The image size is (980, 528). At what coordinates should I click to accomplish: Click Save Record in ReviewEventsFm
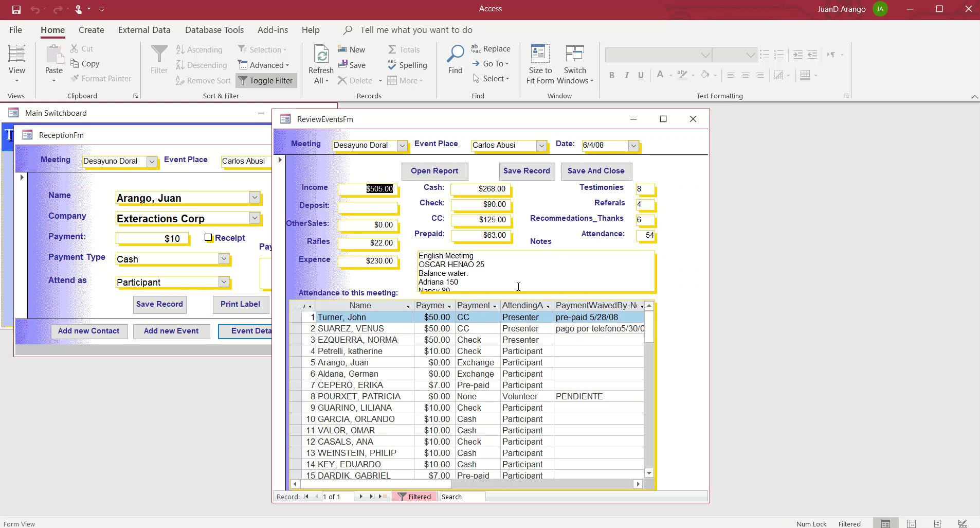point(527,171)
